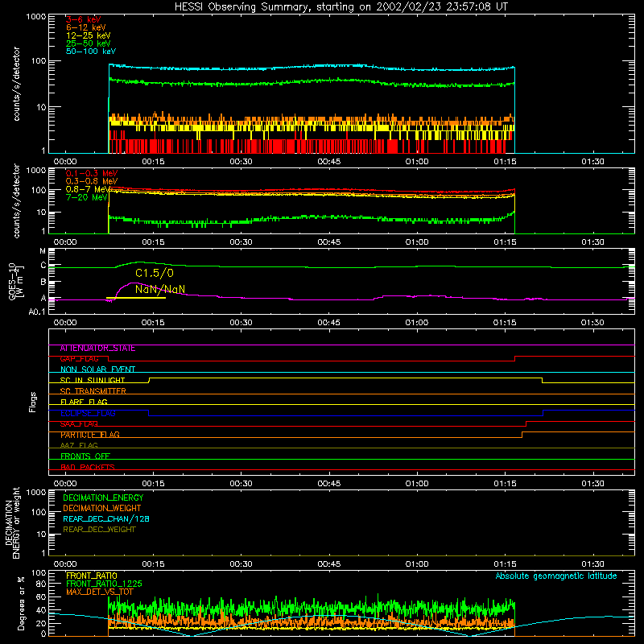Click the PARTICLE_FLAG label
644x644 pixels.
90,435
